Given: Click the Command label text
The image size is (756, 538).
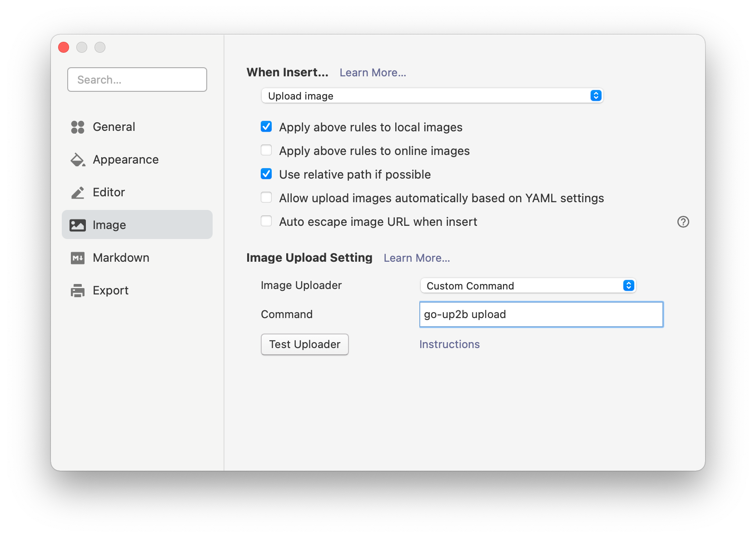Looking at the screenshot, I should point(287,314).
